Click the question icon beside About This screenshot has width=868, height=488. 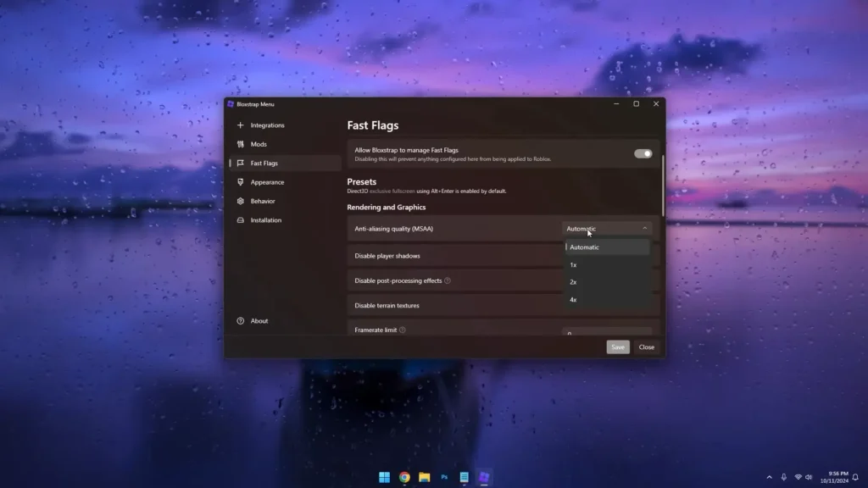[x=240, y=321]
